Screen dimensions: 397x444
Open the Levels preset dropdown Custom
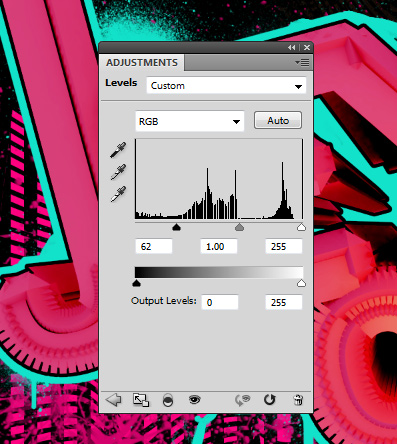[x=226, y=86]
